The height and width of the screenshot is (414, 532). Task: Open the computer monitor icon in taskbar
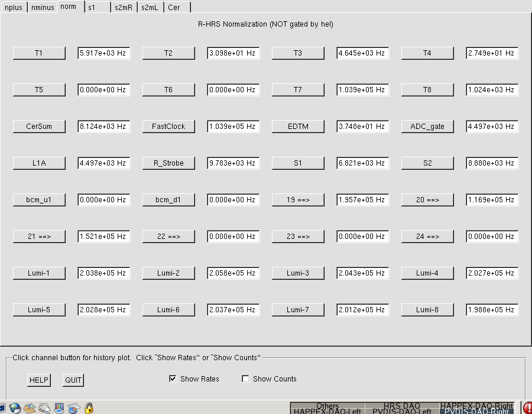[59, 407]
